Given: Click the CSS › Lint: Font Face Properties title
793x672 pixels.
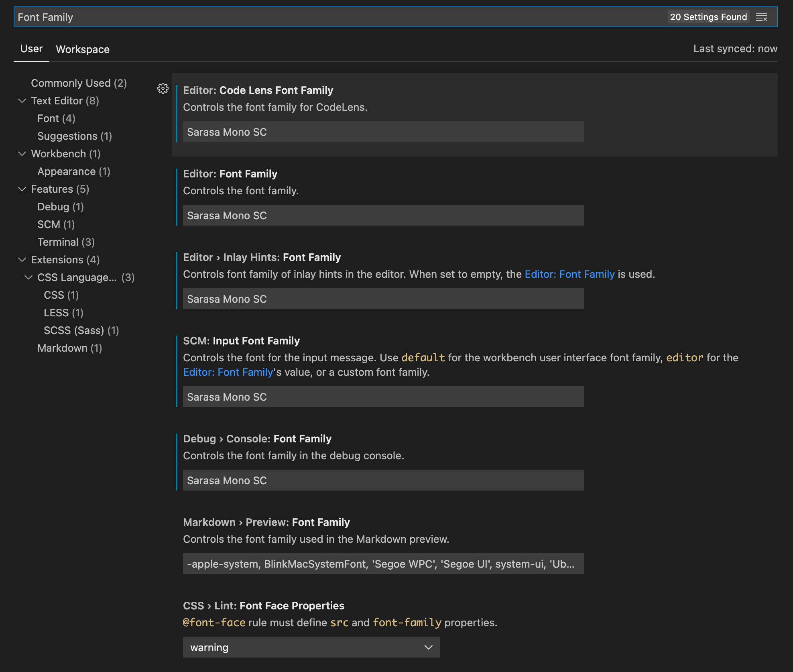Looking at the screenshot, I should (x=264, y=606).
